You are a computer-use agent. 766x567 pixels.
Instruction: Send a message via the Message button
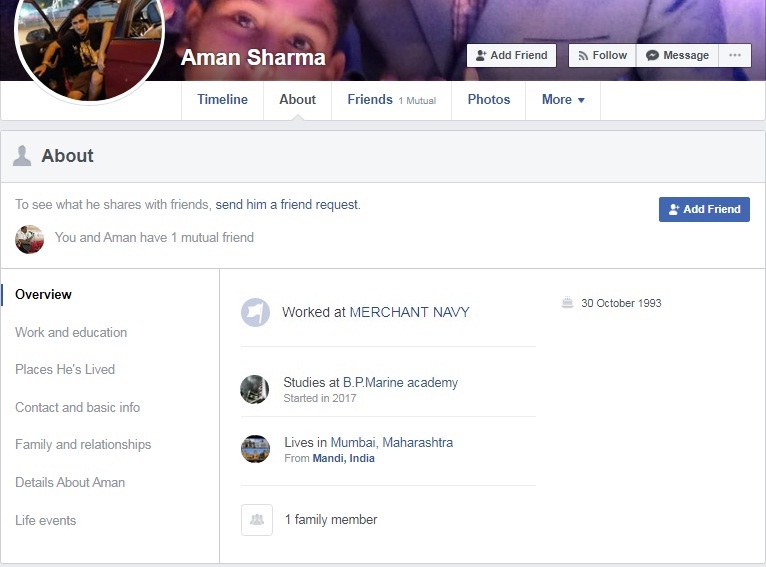click(677, 55)
